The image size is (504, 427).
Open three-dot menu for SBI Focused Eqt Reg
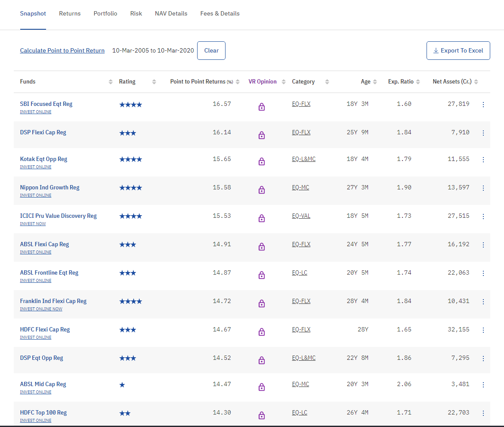click(x=483, y=105)
